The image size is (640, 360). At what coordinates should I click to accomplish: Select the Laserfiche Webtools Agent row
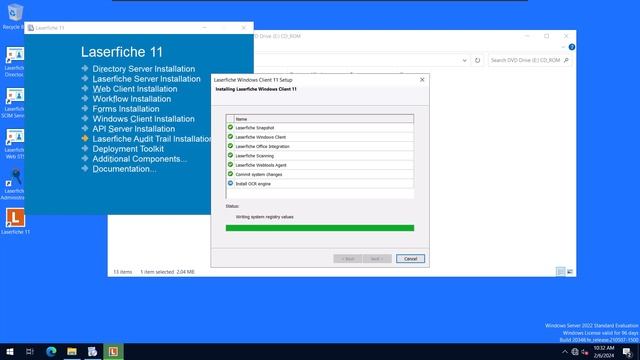320,165
